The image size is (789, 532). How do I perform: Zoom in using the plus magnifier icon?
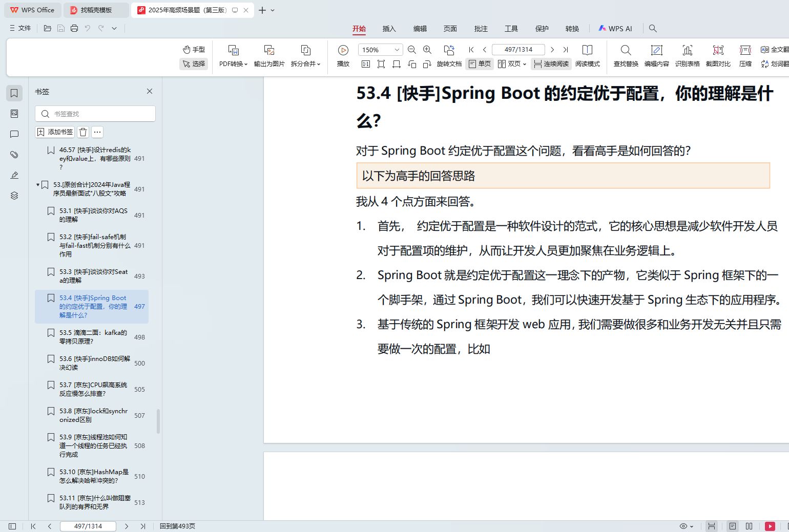pos(427,50)
